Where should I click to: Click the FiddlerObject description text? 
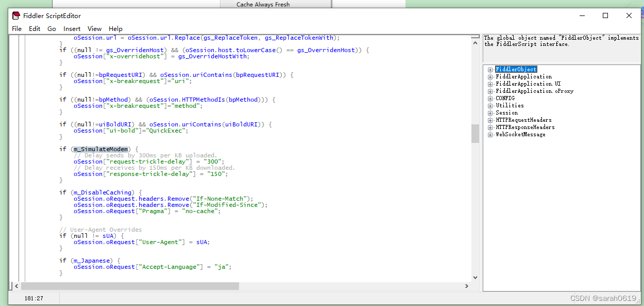tap(561, 41)
